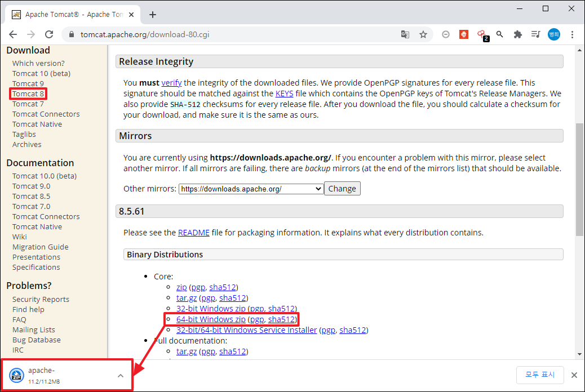Open Chrome three-dot menu
This screenshot has height=392, width=585.
point(572,34)
